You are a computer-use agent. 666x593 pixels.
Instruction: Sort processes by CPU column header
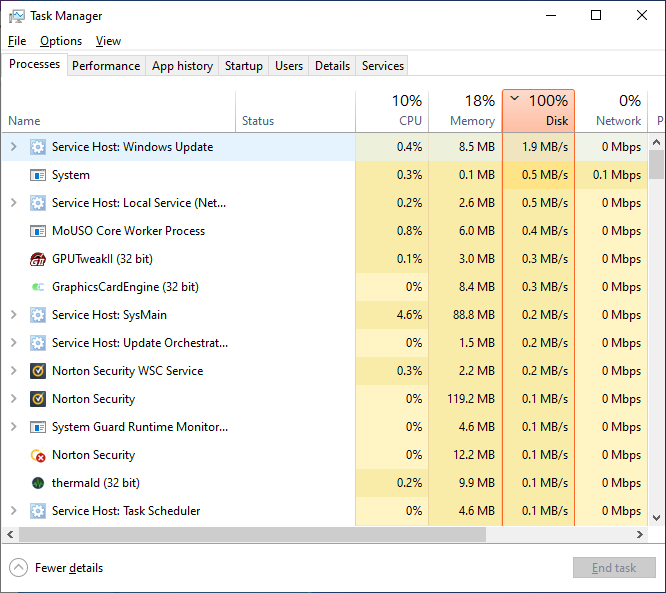pos(392,111)
